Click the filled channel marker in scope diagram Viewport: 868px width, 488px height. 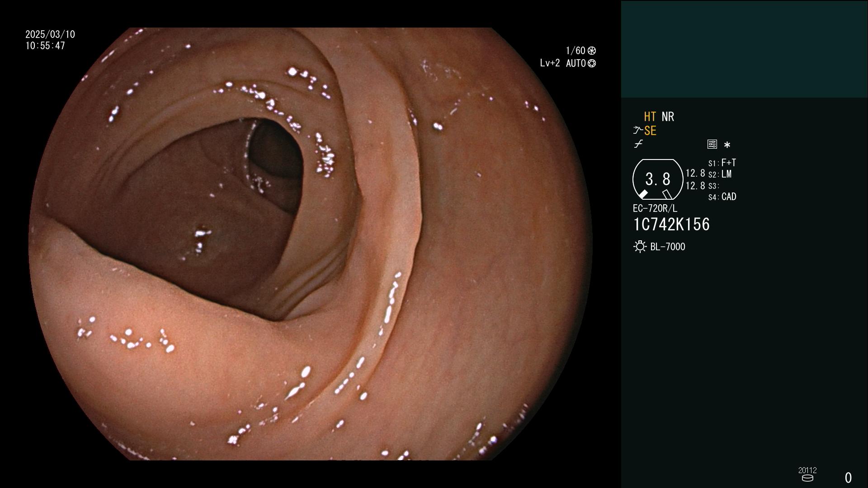[x=643, y=194]
